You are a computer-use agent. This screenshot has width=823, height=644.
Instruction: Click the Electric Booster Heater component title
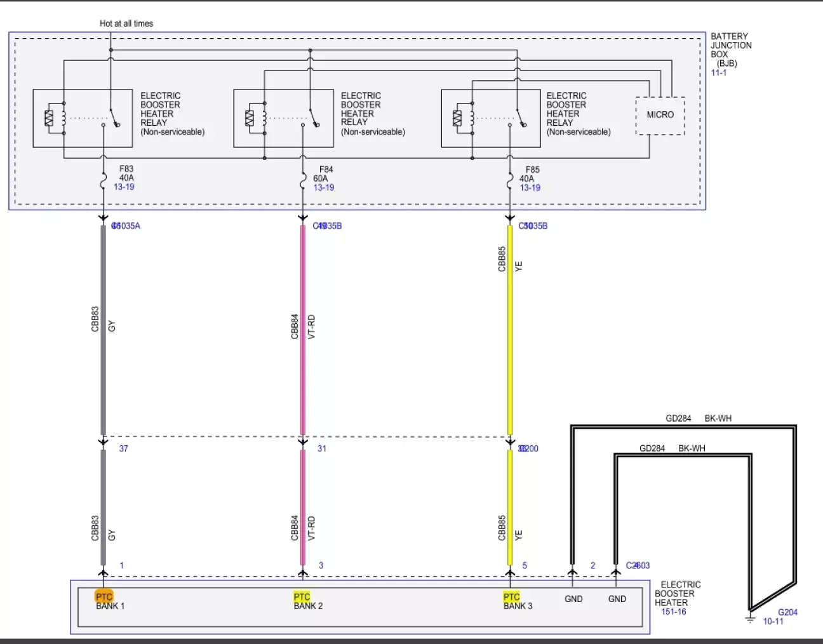pyautogui.click(x=678, y=594)
